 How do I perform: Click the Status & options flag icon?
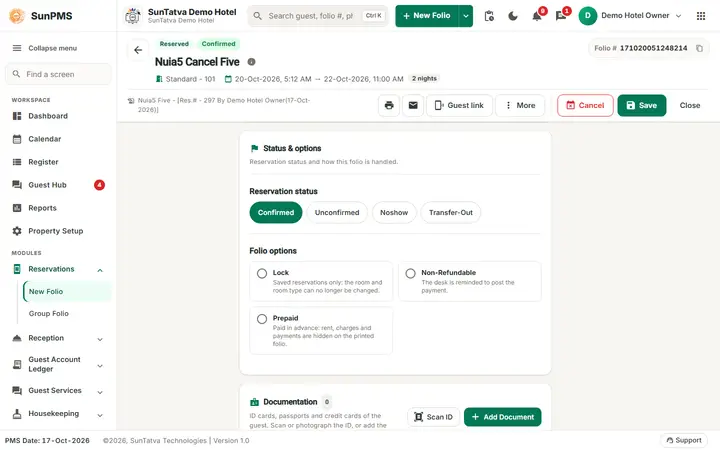point(254,148)
